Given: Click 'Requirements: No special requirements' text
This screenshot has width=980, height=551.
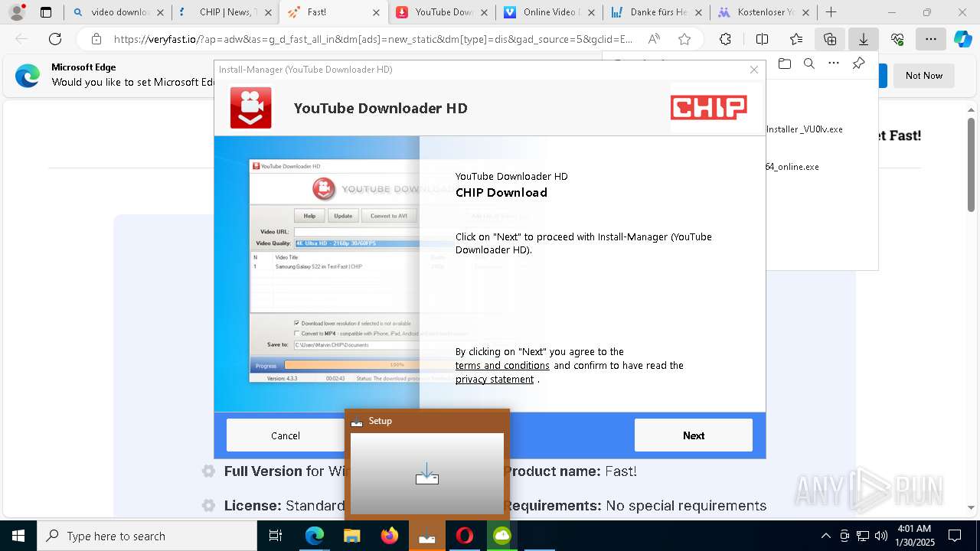Looking at the screenshot, I should [635, 506].
